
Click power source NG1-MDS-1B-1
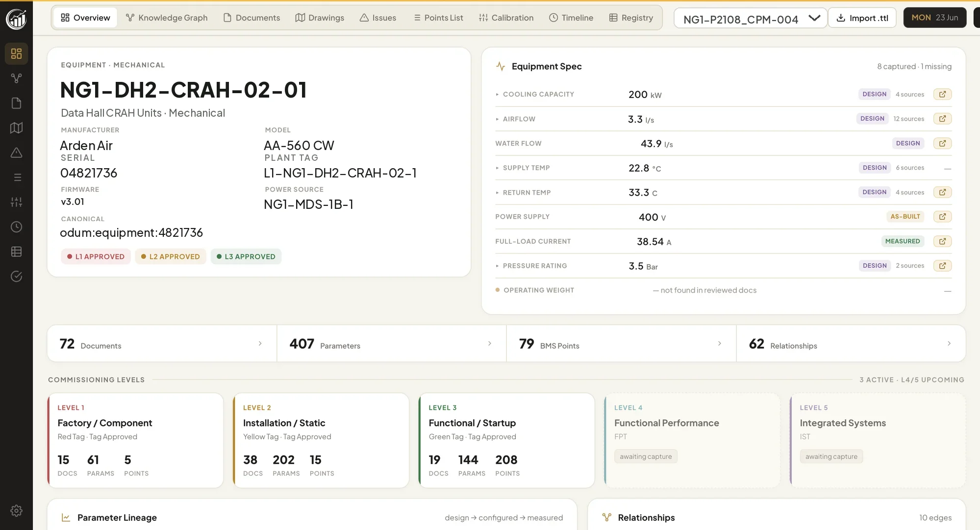tap(308, 204)
